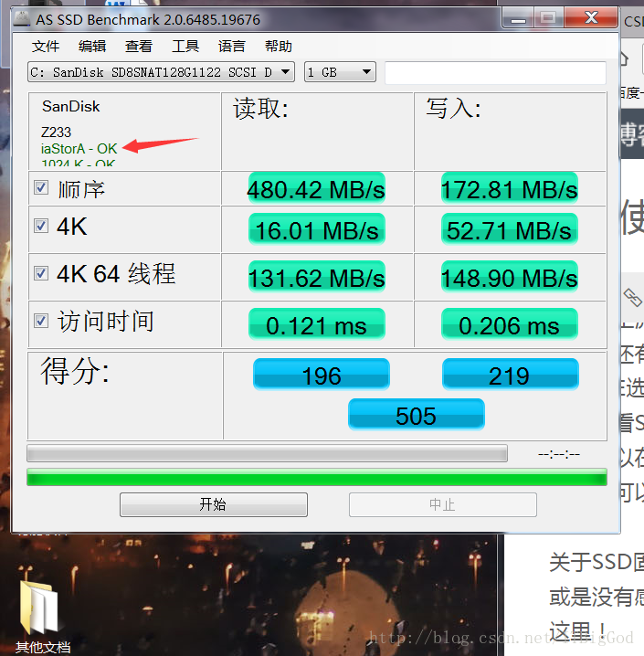
Task: Click the home icon in the browser window
Action: point(624,58)
